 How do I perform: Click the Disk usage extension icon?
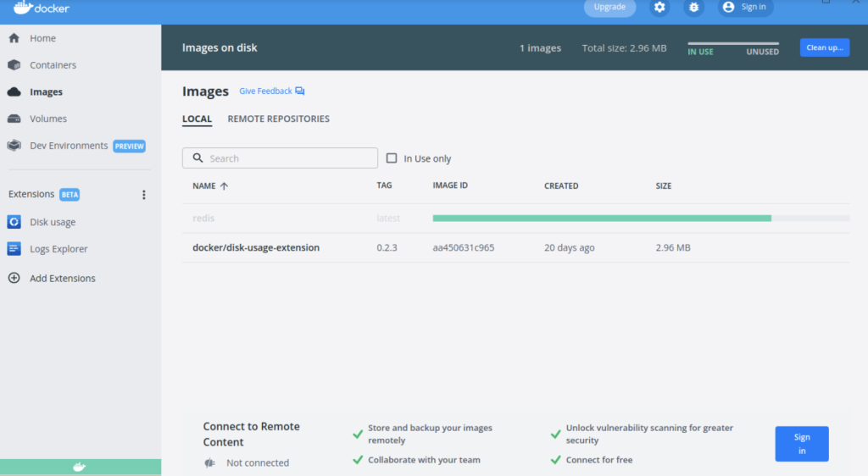14,222
